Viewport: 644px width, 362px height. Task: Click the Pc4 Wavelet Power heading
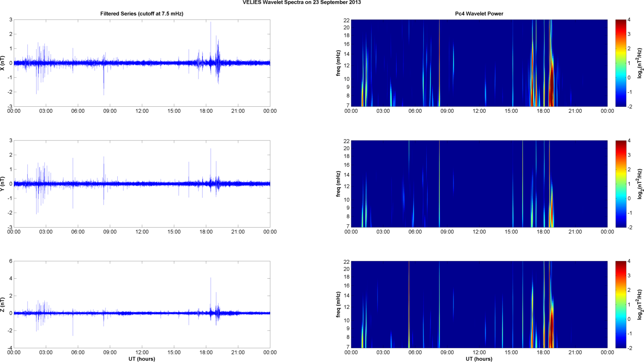tap(479, 14)
